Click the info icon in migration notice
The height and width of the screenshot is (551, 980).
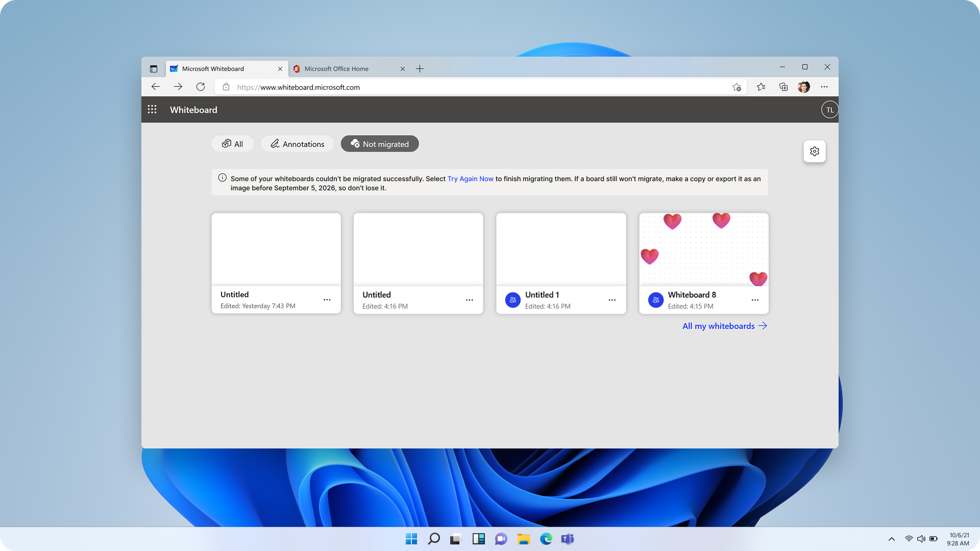(223, 178)
